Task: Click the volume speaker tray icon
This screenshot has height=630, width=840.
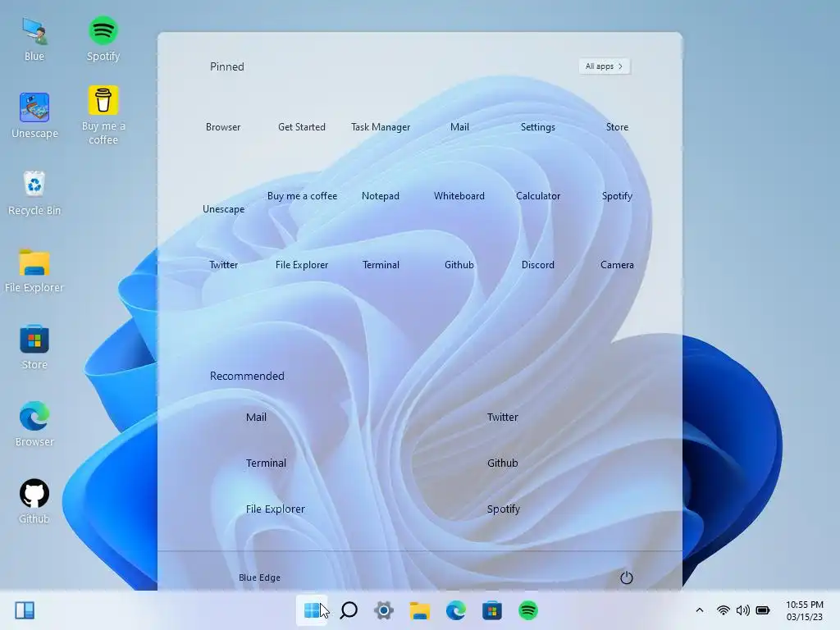Action: pos(743,610)
